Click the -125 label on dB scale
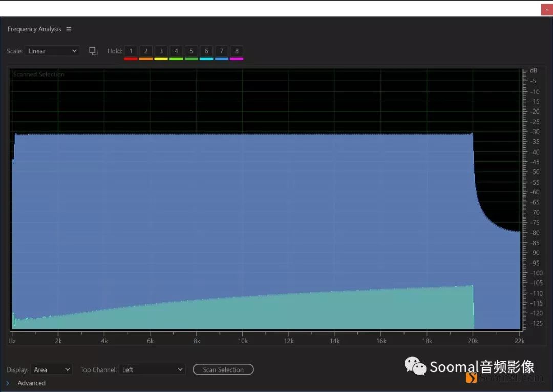Viewport: 553px width, 392px height. [x=537, y=323]
